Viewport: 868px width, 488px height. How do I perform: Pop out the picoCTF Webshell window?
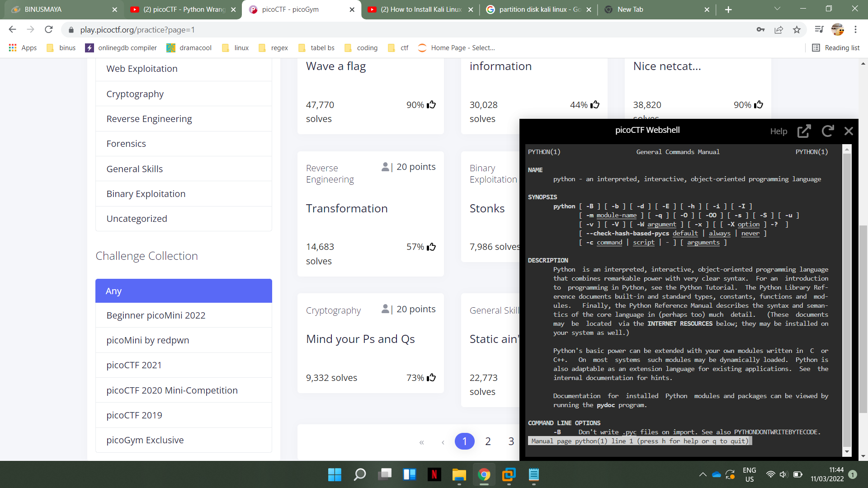click(804, 131)
